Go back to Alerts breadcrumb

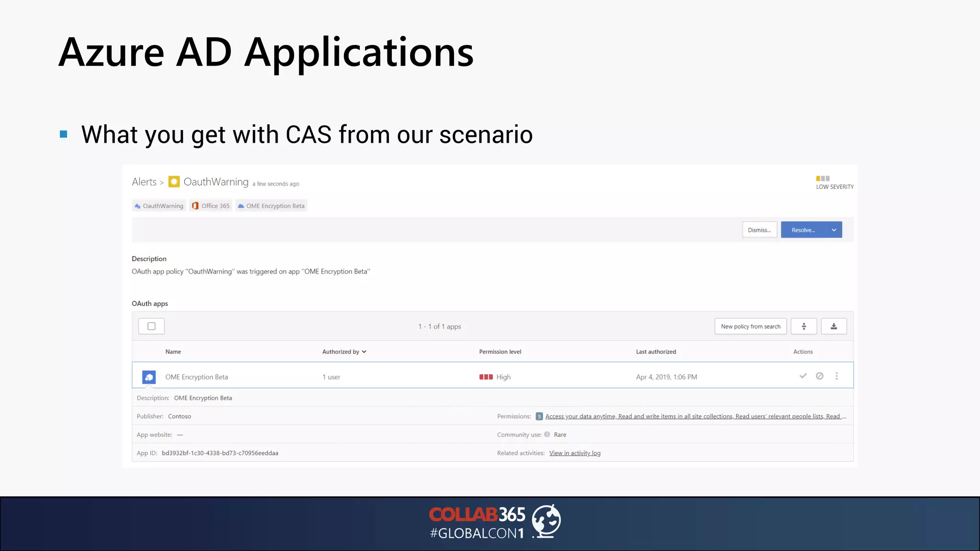[144, 182]
